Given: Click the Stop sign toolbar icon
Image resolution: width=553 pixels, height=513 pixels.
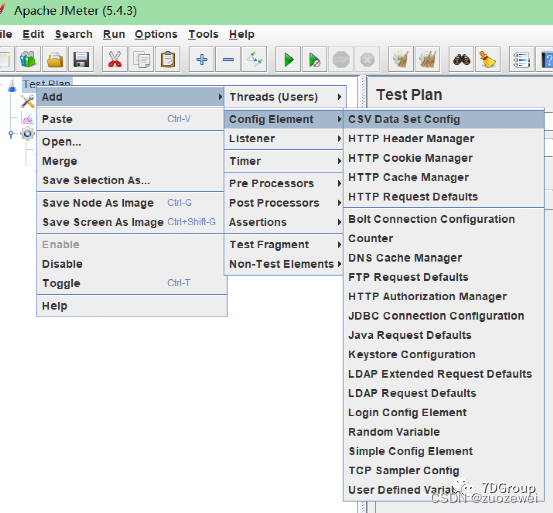Looking at the screenshot, I should [x=341, y=59].
